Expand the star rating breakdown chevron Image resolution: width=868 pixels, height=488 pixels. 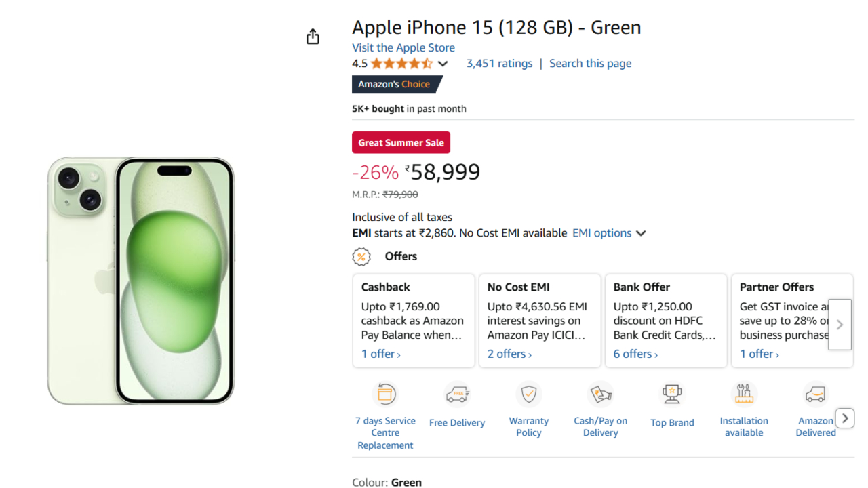tap(443, 64)
